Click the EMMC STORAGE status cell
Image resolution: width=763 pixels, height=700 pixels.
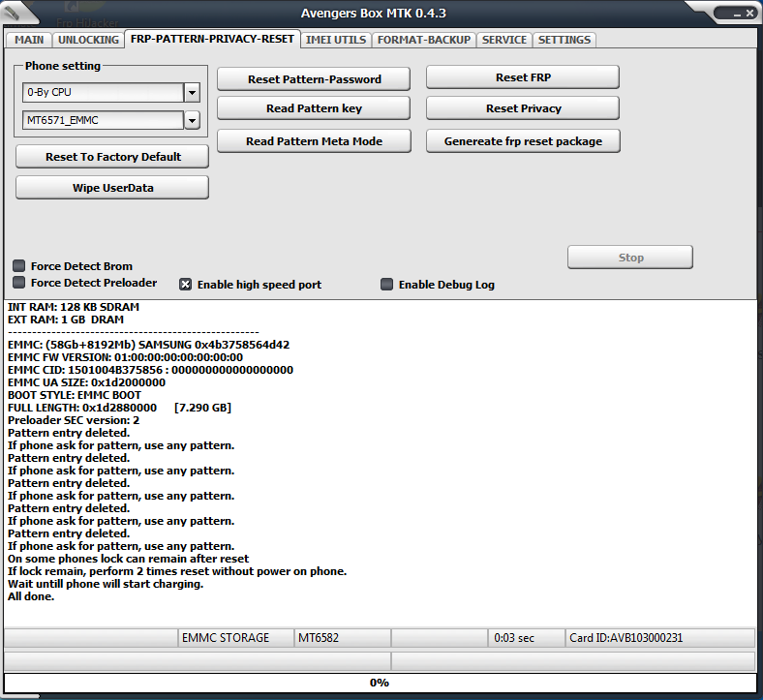point(236,638)
